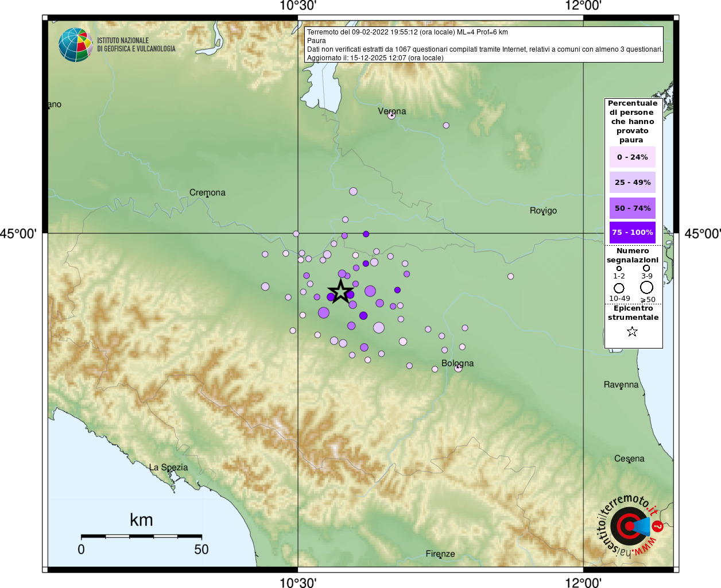Screen dimensions: 721x588
Task: Select the 50 - 74% legend swatch
Action: (632, 208)
